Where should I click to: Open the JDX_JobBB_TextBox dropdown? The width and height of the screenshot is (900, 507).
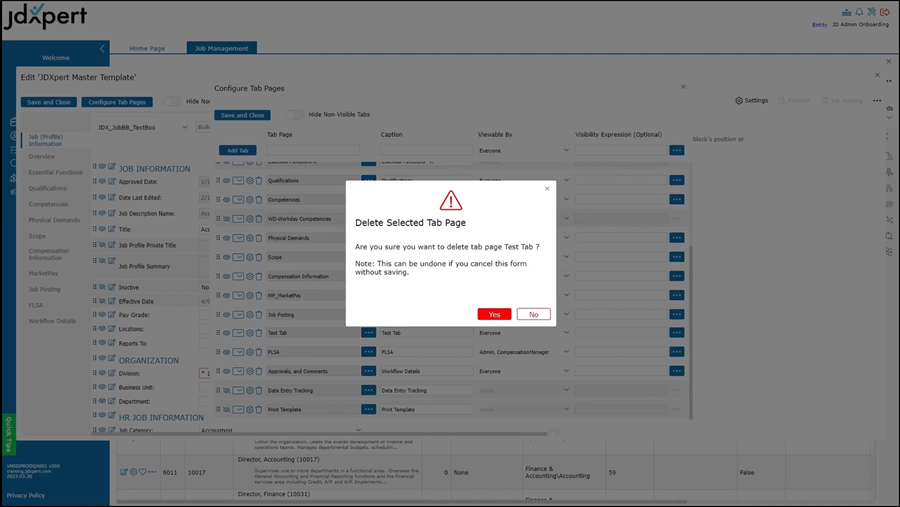pyautogui.click(x=185, y=127)
